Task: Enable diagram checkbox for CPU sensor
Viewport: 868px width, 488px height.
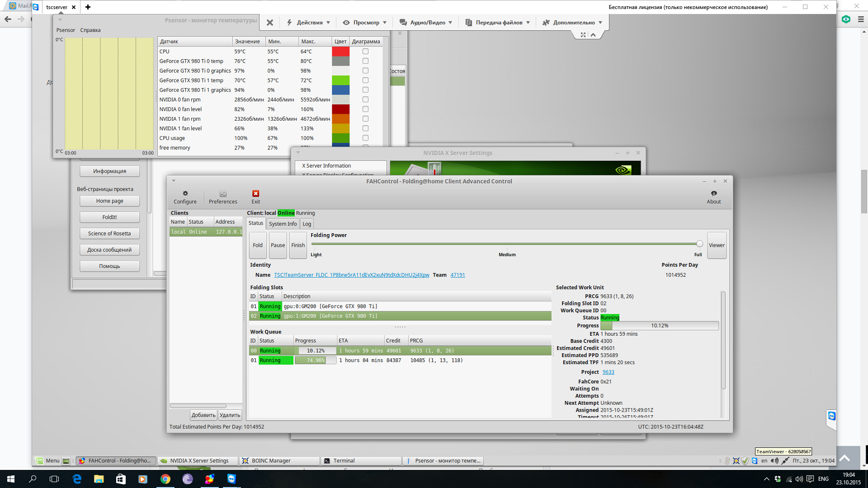Action: pyautogui.click(x=365, y=52)
